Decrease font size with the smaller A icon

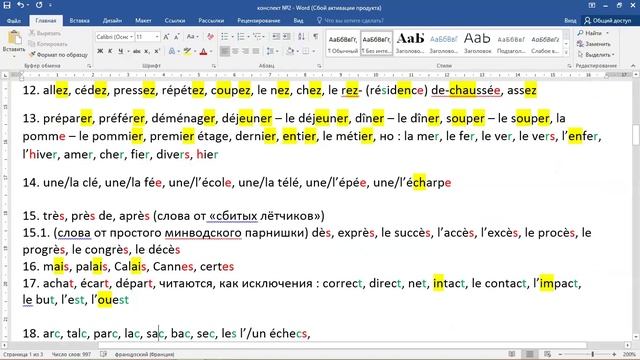click(177, 37)
